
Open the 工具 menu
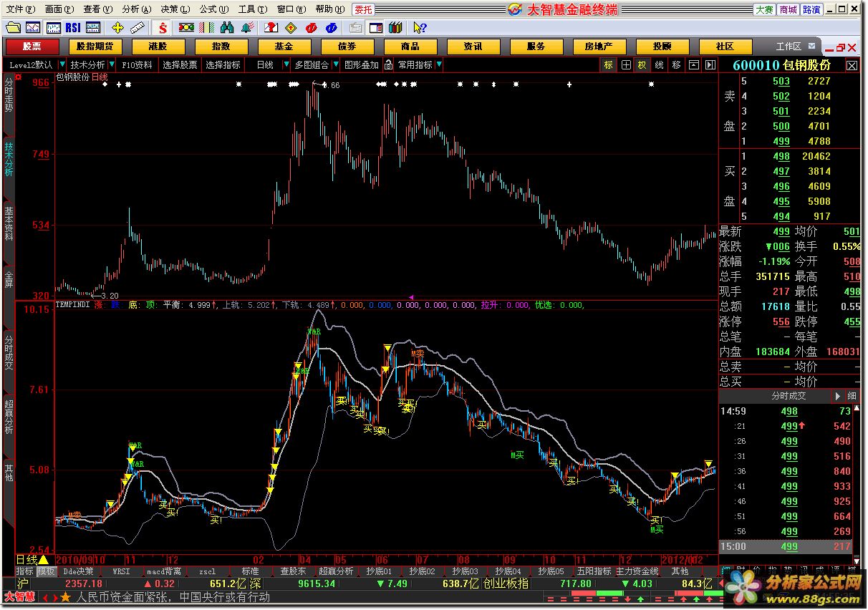pyautogui.click(x=252, y=9)
